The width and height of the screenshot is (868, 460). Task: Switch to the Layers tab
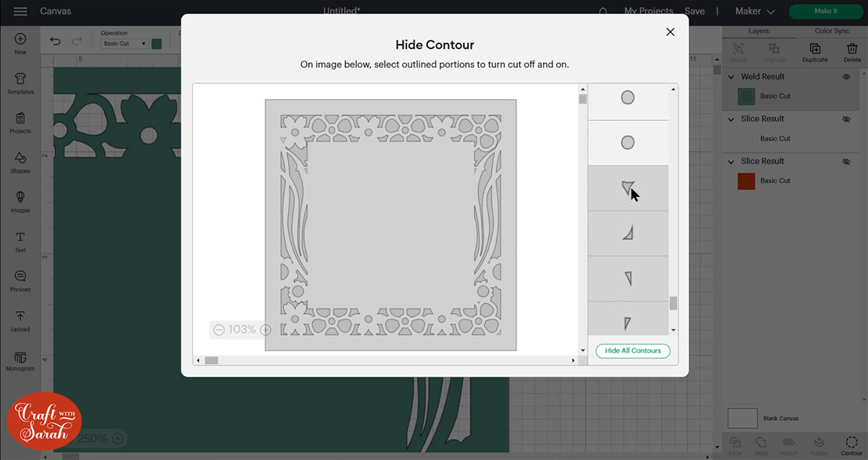click(x=759, y=31)
